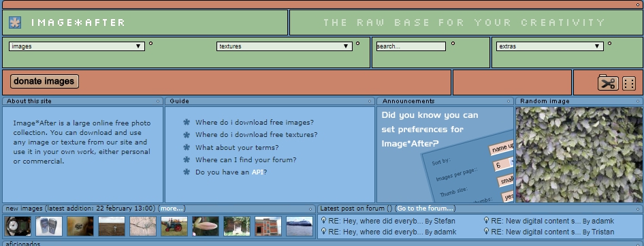Click the asterisk bullet beside 'Do you have an API?'
The image size is (644, 246).
pyautogui.click(x=187, y=172)
